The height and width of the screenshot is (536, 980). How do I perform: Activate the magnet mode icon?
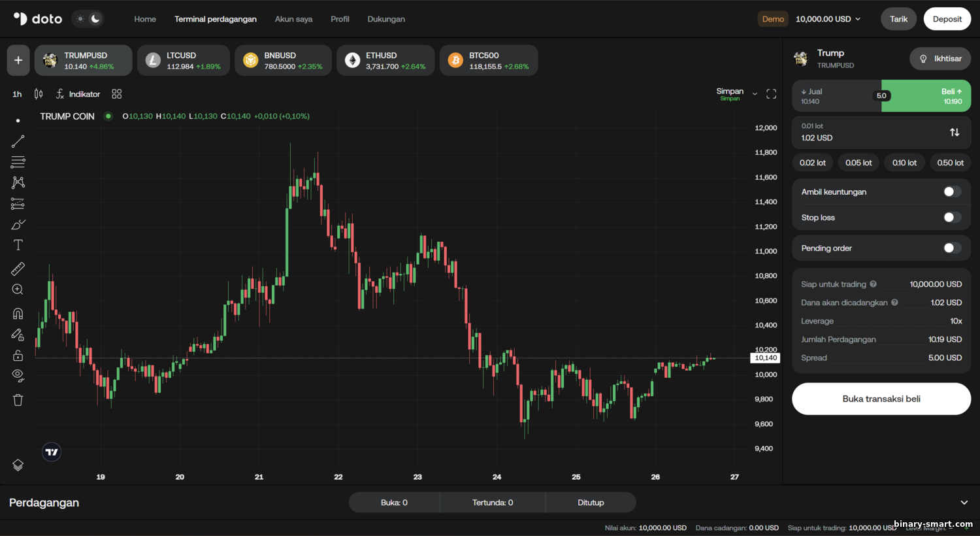tap(18, 314)
